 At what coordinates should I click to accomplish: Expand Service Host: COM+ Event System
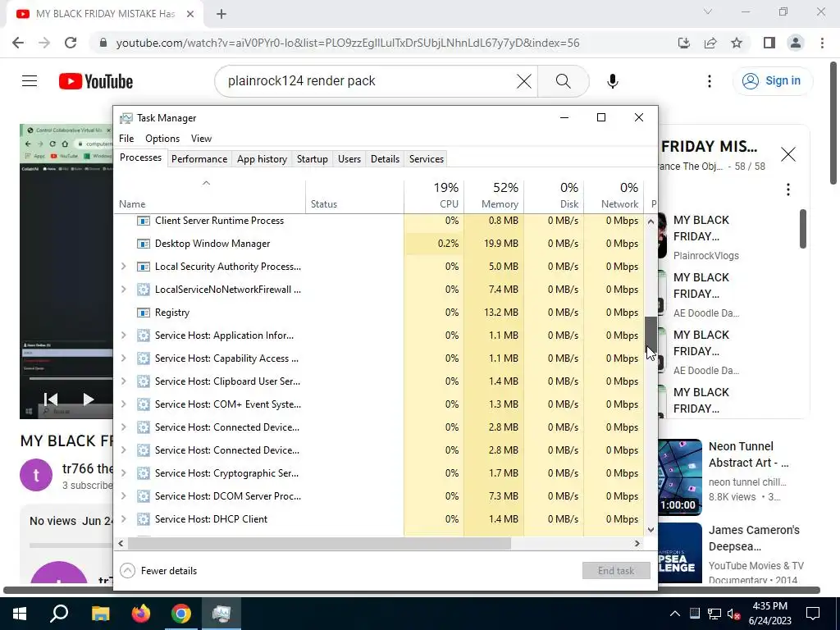(123, 404)
